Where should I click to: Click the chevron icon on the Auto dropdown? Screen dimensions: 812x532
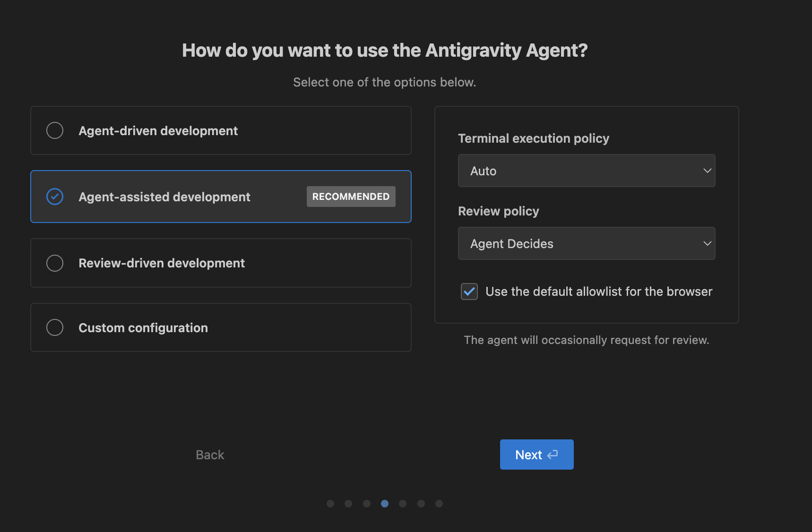(707, 171)
